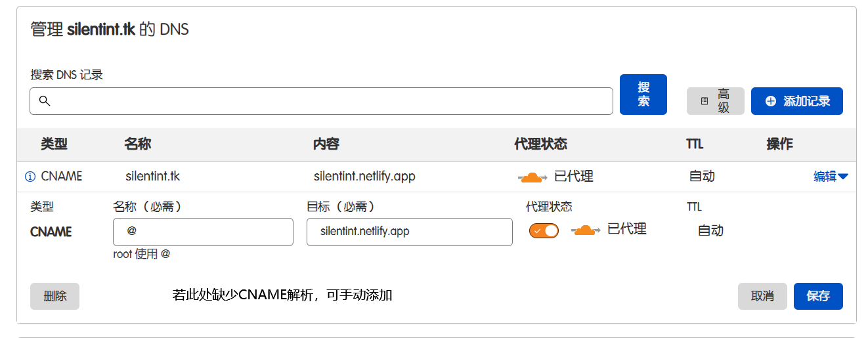Image resolution: width=868 pixels, height=338 pixels.
Task: Click the silentint.tk record name
Action: pos(152,176)
